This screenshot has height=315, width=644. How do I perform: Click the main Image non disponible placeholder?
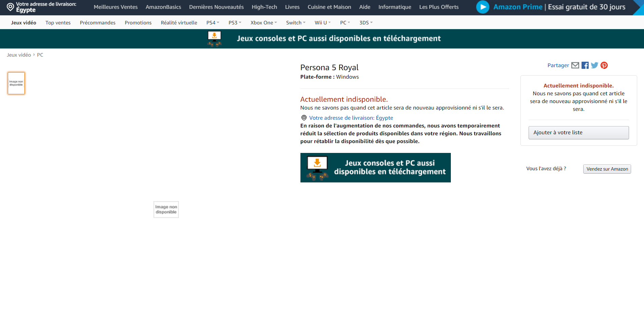166,210
